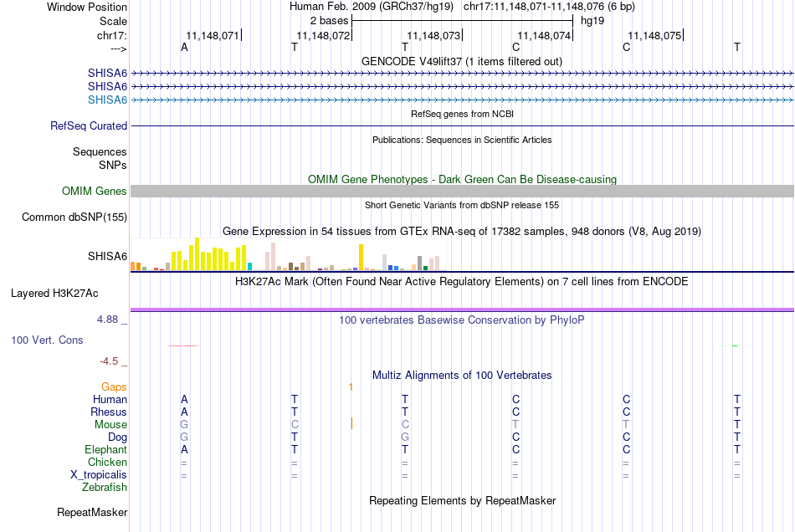Viewport: 795px width, 532px height.
Task: Open the Common dbSNP(155) track label
Action: point(74,217)
